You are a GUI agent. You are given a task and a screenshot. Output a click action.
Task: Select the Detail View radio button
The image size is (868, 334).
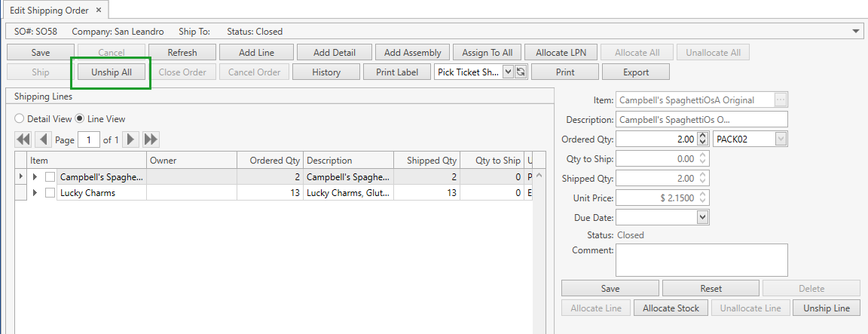click(x=20, y=119)
